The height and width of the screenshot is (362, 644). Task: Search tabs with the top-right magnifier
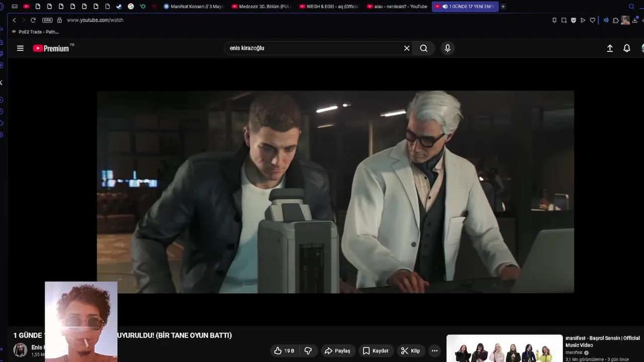tap(631, 7)
